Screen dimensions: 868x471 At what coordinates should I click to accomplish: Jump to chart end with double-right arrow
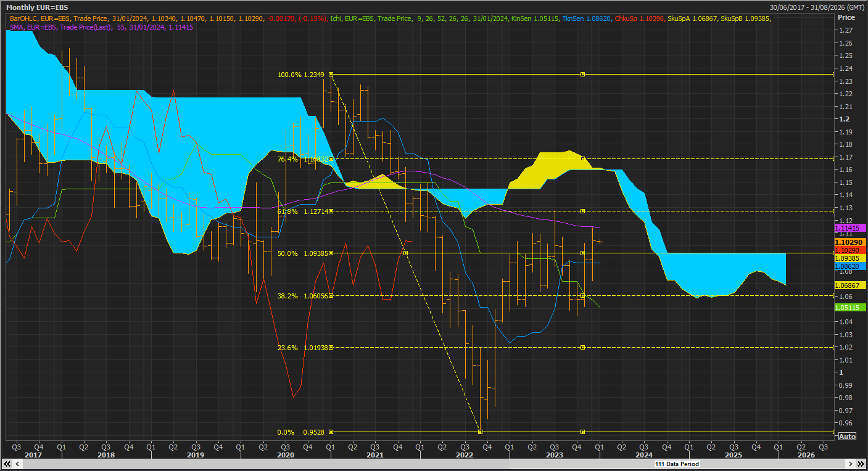tap(861, 464)
